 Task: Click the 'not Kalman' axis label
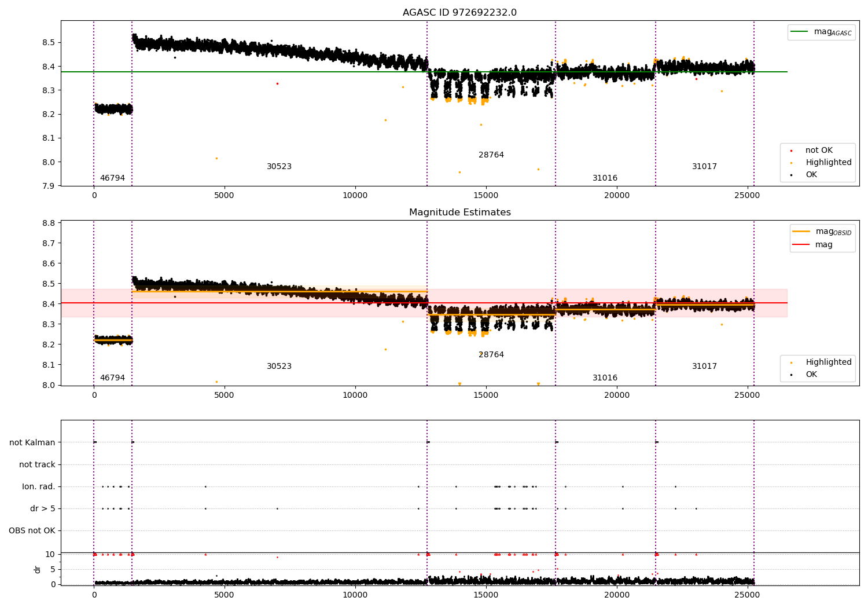(x=32, y=443)
